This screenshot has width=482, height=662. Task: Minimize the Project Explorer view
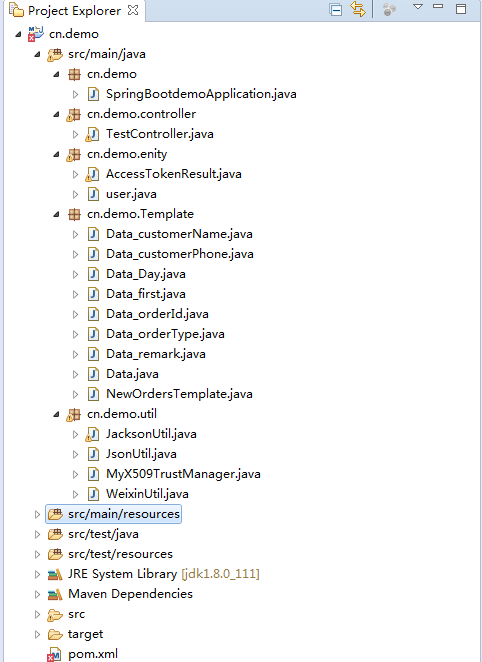pos(438,6)
